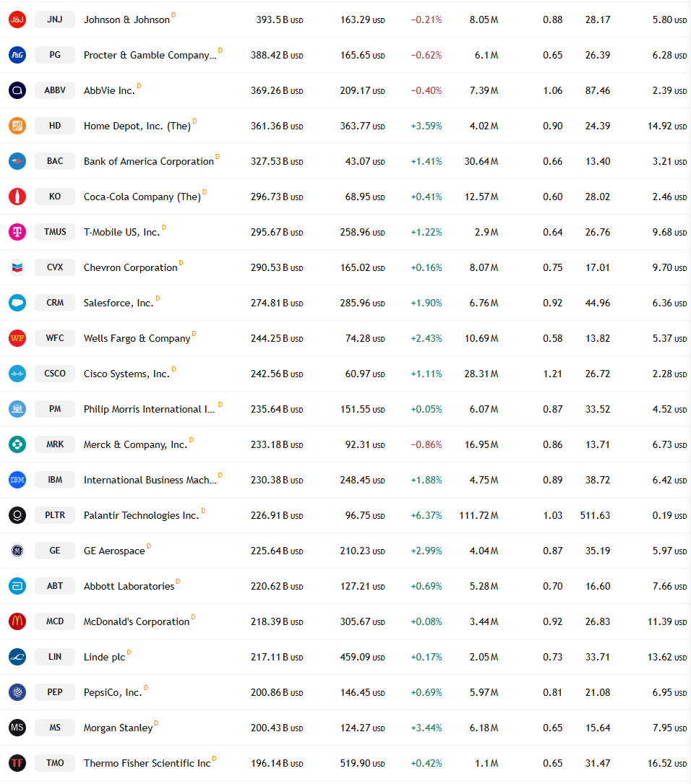The width and height of the screenshot is (691, 784).
Task: Click the T-Mobile logo icon
Action: [17, 232]
